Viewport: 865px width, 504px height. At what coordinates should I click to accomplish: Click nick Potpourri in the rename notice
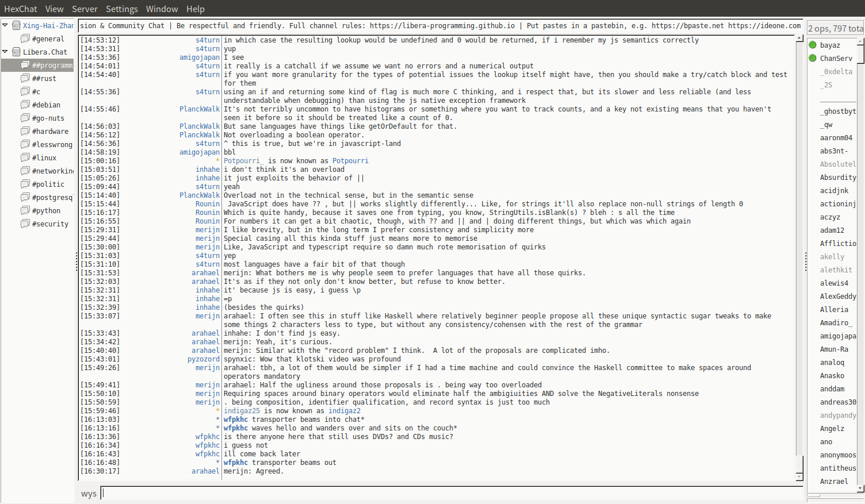(x=350, y=160)
